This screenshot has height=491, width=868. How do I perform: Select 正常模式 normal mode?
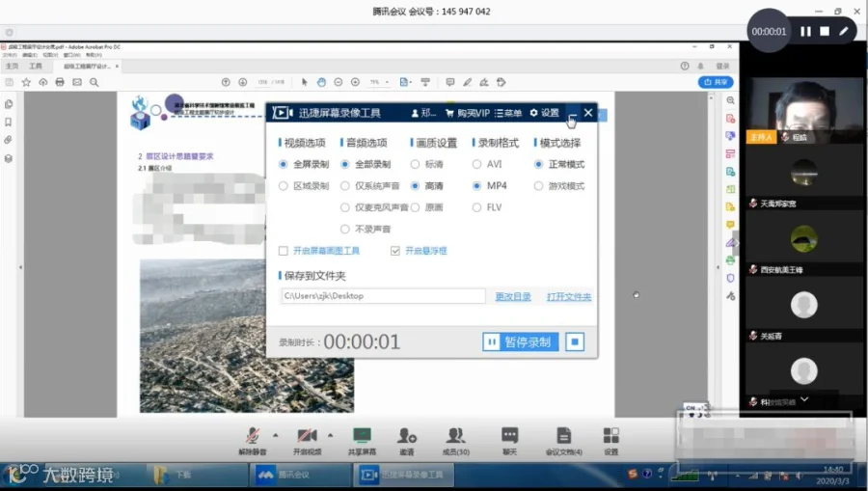point(559,164)
